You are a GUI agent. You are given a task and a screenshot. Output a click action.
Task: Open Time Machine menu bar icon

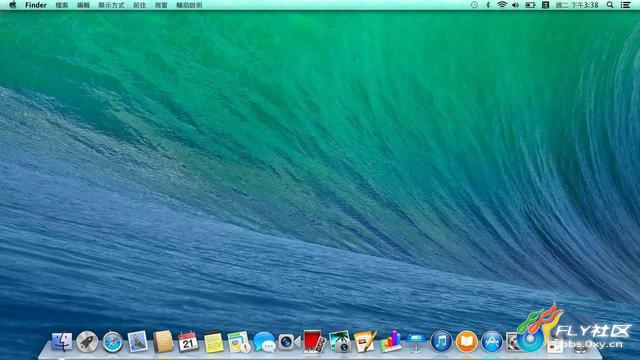coord(474,5)
